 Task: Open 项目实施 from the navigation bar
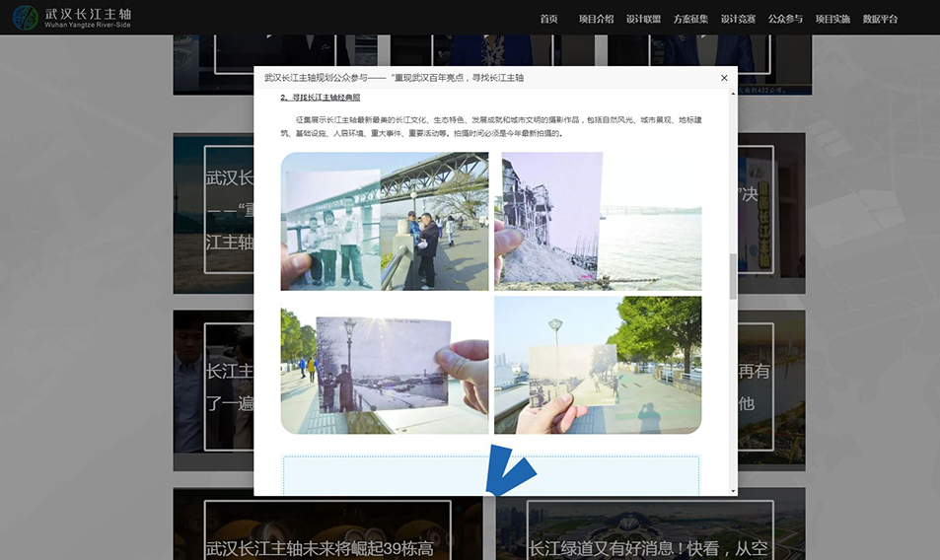pyautogui.click(x=832, y=19)
